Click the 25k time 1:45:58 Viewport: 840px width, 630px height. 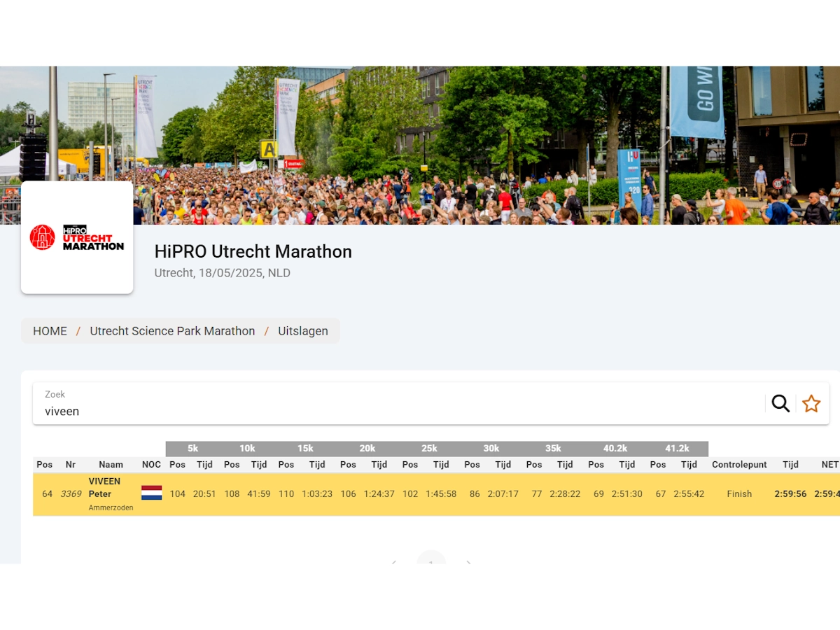(x=441, y=494)
